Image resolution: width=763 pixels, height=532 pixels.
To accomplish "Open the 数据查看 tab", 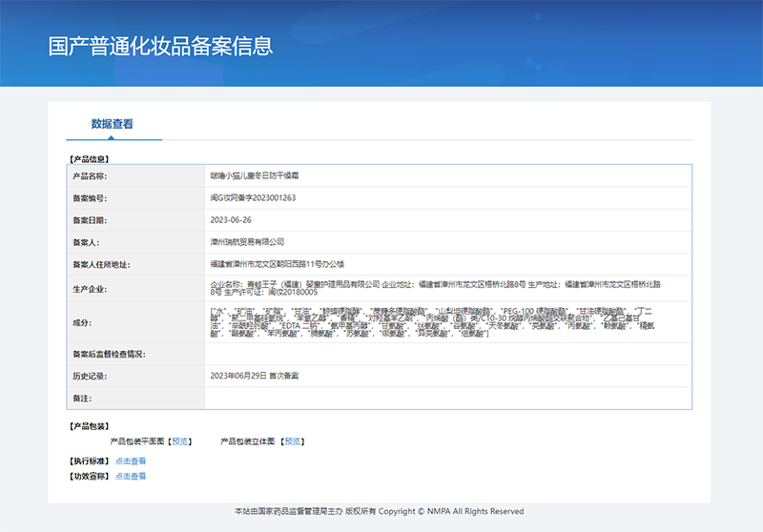I will pyautogui.click(x=112, y=124).
